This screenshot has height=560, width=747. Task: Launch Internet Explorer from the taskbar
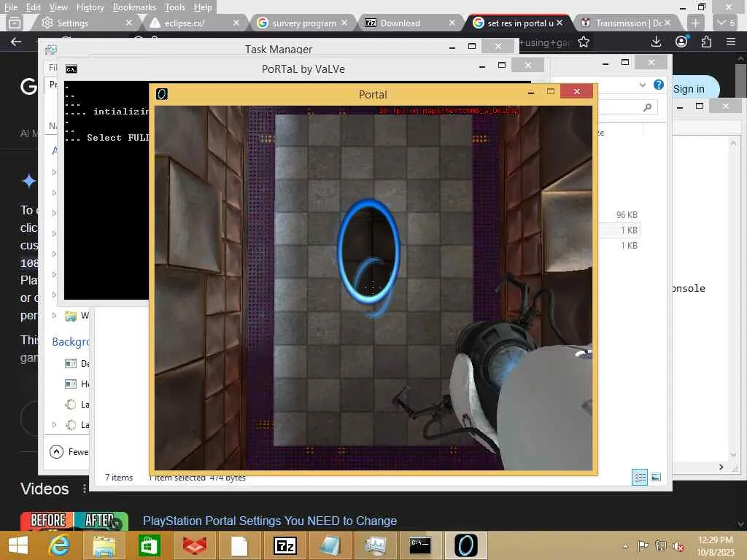click(60, 545)
